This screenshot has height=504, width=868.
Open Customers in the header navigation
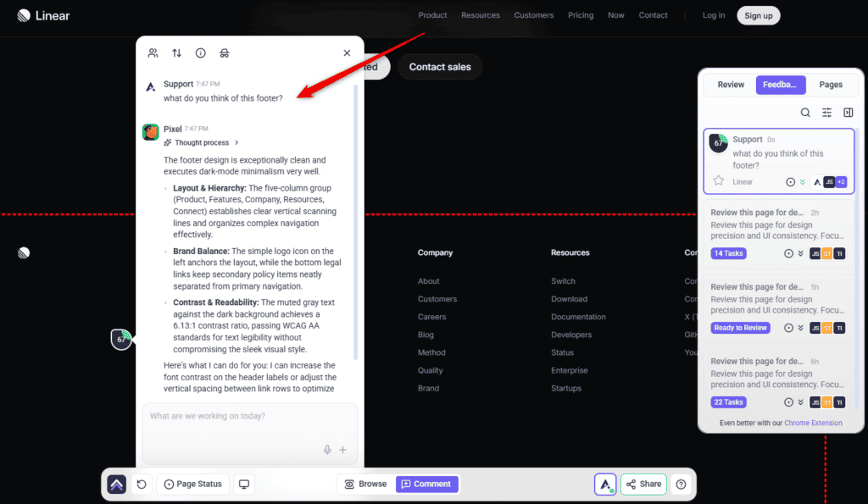coord(534,15)
